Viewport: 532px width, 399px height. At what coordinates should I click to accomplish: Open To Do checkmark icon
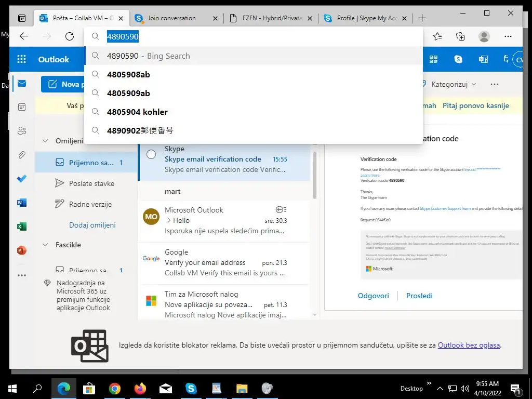coord(22,179)
